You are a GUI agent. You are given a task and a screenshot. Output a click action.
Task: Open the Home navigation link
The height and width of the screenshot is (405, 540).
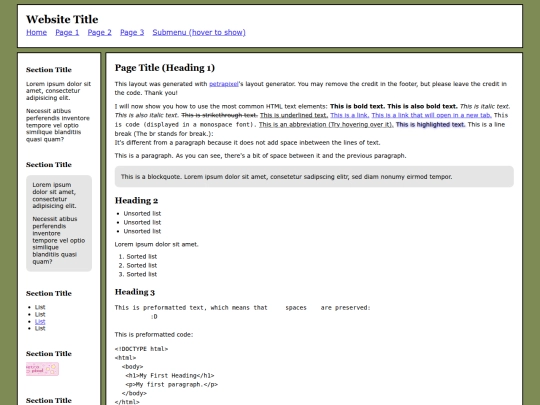[37, 32]
